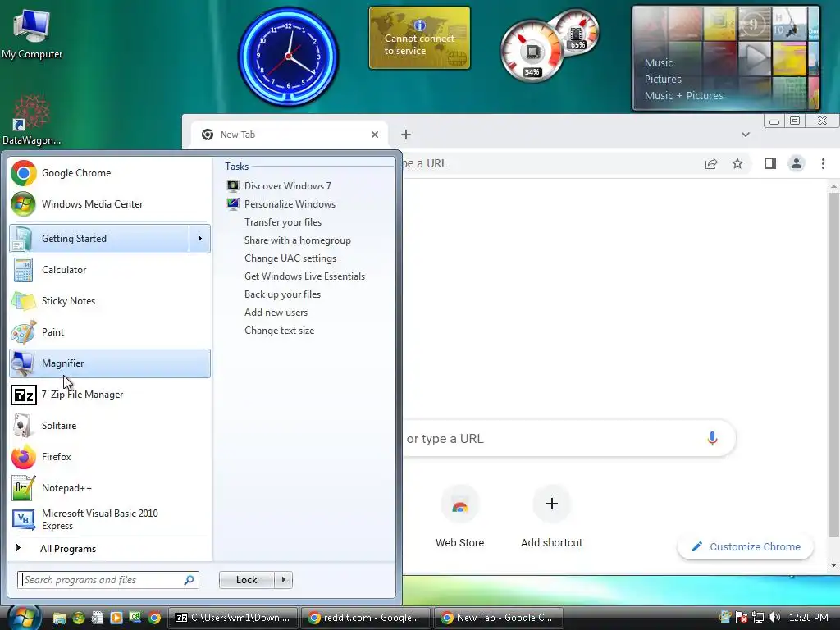Image resolution: width=840 pixels, height=630 pixels.
Task: Click the voice search microphone
Action: [712, 438]
